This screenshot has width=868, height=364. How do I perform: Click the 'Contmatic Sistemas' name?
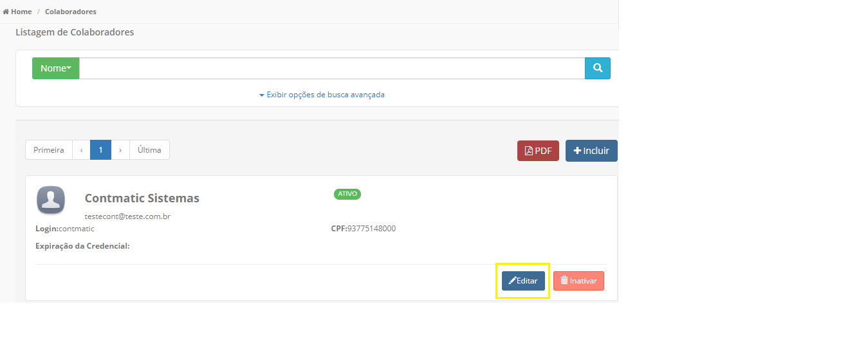[x=142, y=198]
